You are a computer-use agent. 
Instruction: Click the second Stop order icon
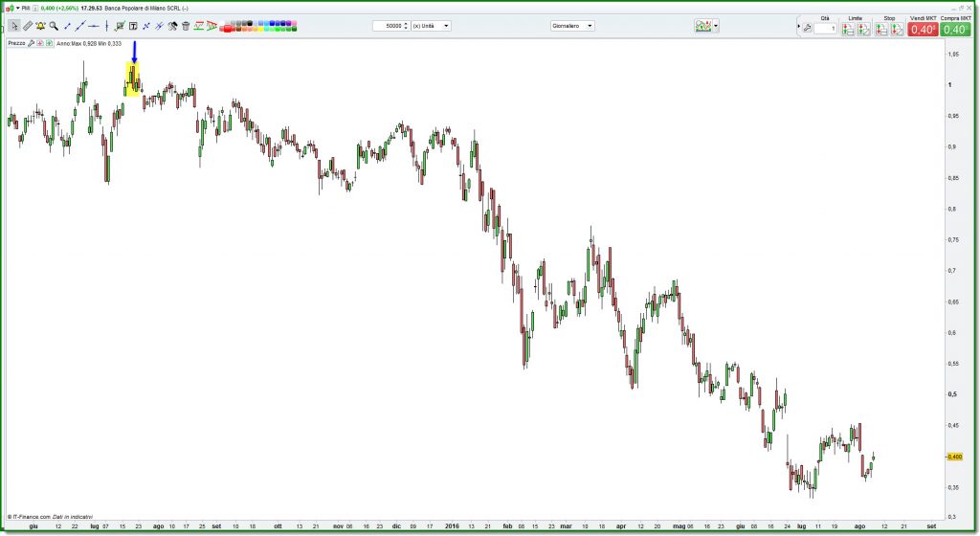[x=897, y=29]
